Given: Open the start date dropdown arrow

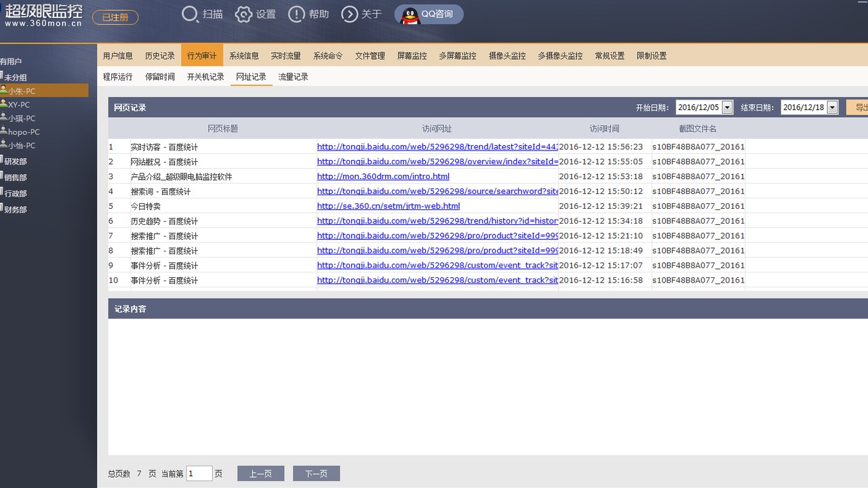Looking at the screenshot, I should [x=728, y=107].
